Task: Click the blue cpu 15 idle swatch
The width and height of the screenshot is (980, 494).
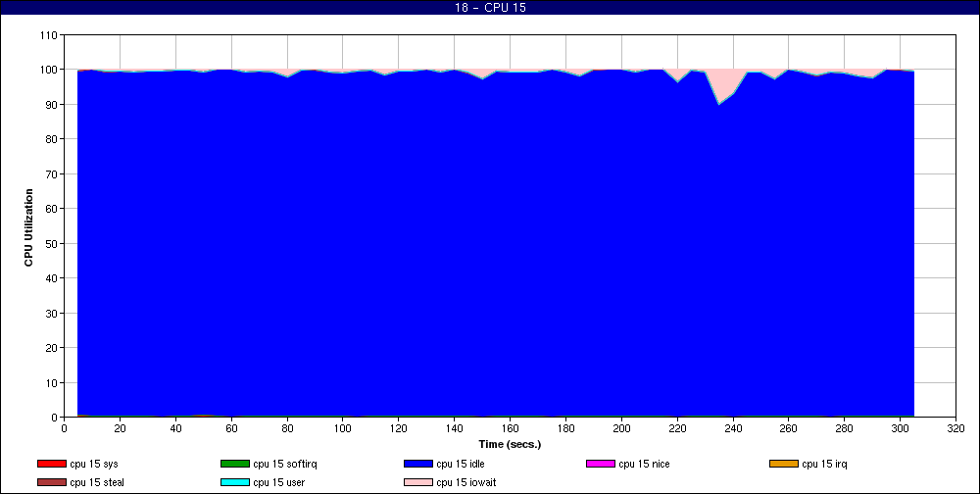Action: coord(418,464)
